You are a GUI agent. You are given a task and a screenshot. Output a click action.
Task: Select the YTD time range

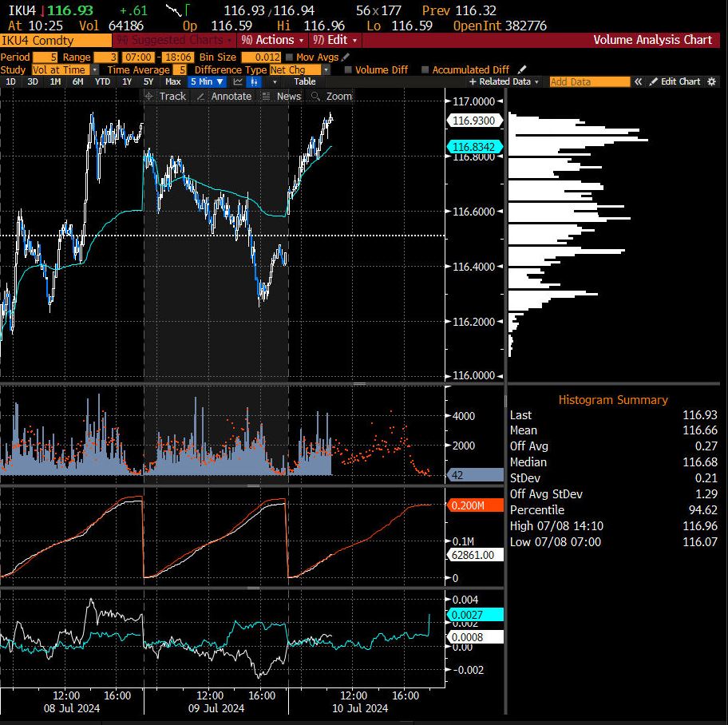[102, 81]
